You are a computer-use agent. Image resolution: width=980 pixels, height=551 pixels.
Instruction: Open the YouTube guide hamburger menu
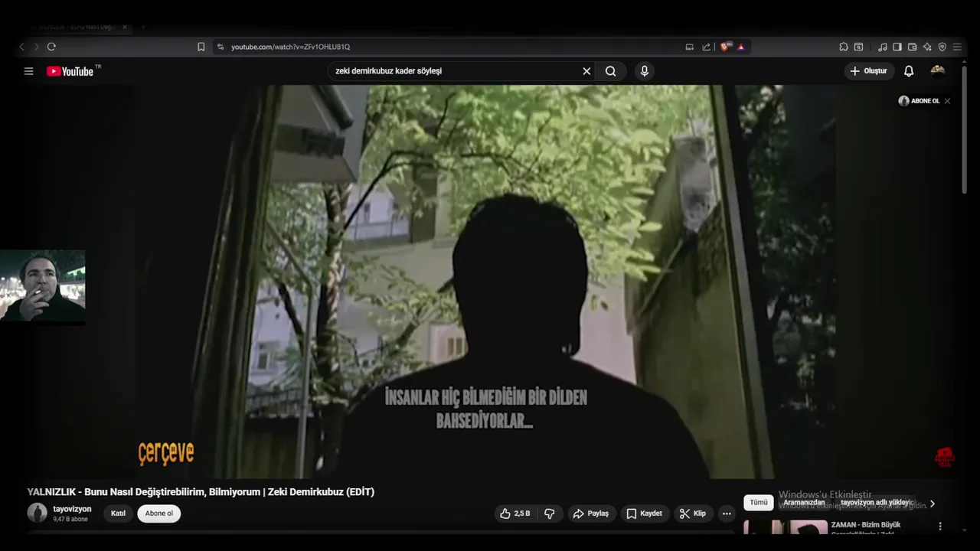point(28,71)
